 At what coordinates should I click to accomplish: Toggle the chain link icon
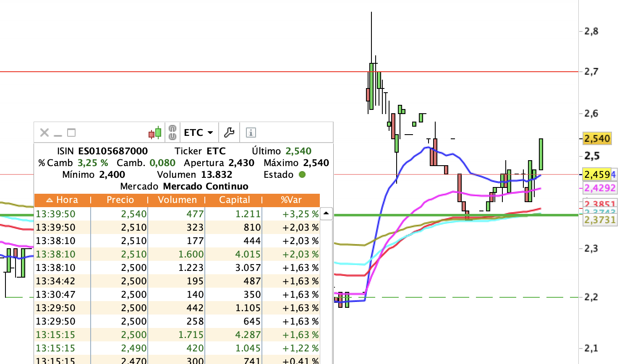pyautogui.click(x=172, y=133)
